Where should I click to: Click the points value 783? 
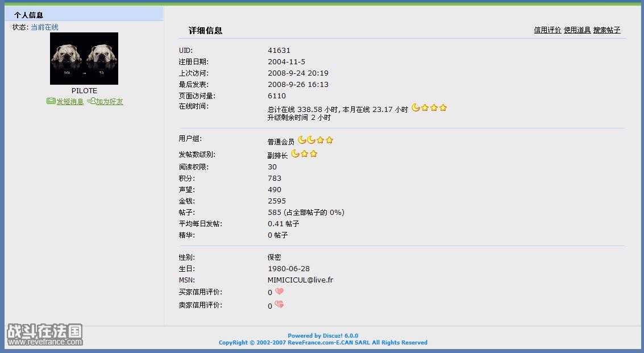pyautogui.click(x=275, y=178)
